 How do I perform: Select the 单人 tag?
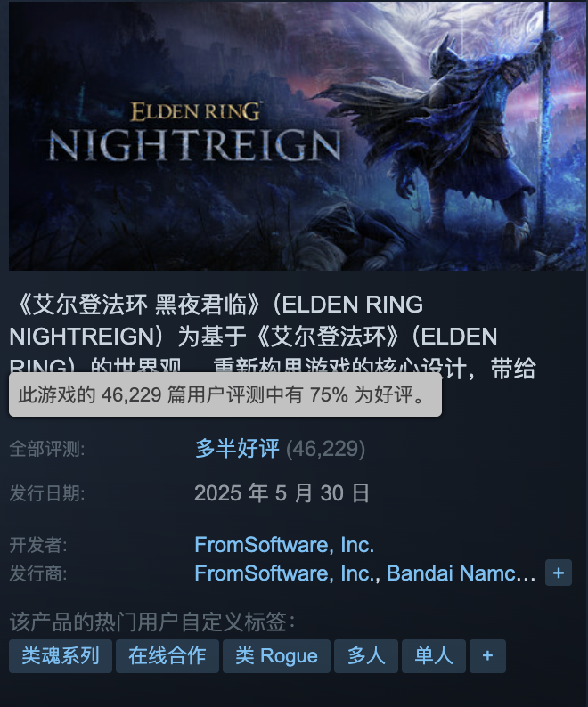(434, 656)
